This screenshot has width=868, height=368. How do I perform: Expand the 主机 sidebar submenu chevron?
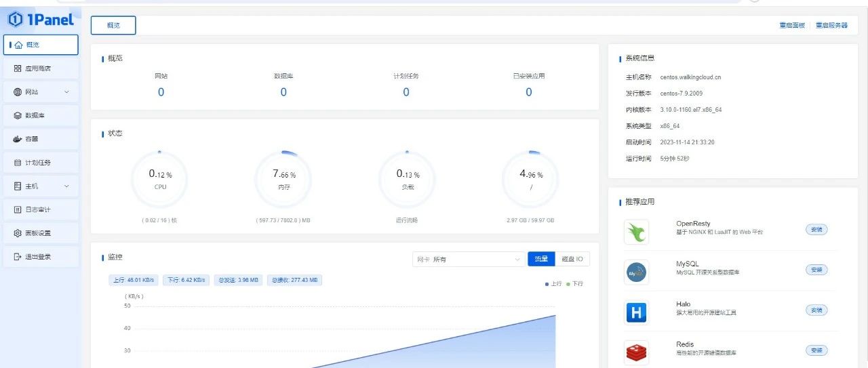click(66, 186)
